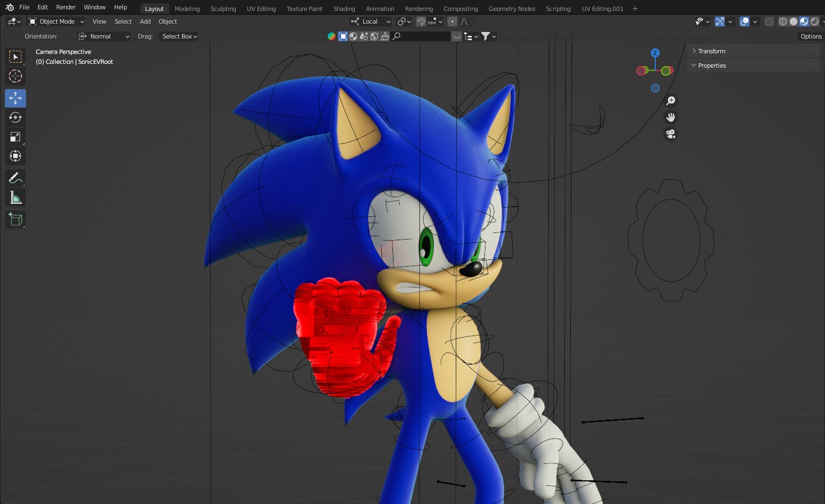This screenshot has width=825, height=504.
Task: Click the checkered sphere material icon
Action: click(353, 36)
